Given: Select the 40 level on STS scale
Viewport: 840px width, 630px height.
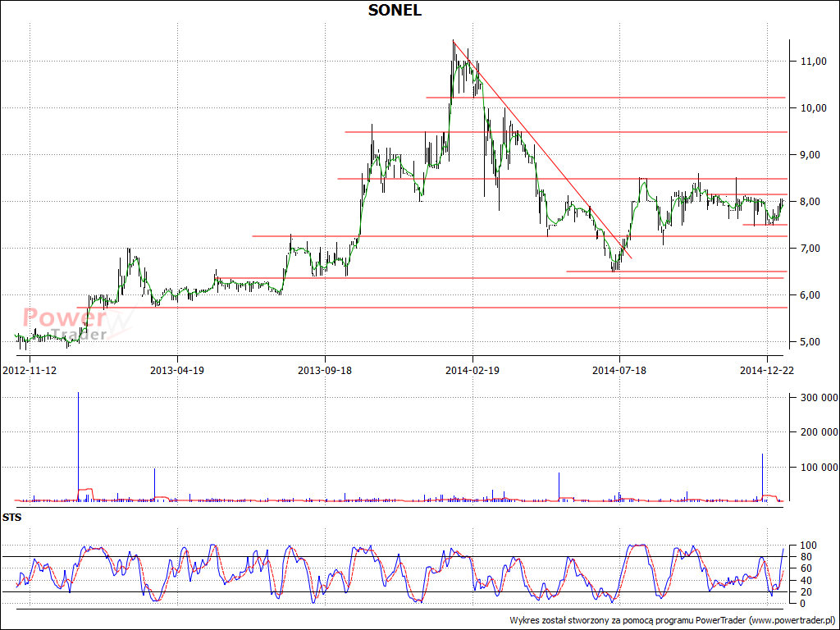Looking at the screenshot, I should click(807, 581).
